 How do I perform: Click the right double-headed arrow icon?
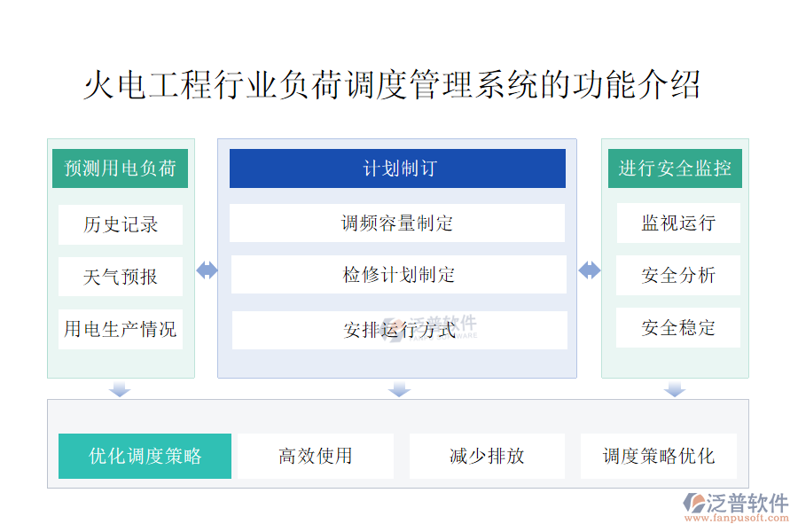click(590, 270)
